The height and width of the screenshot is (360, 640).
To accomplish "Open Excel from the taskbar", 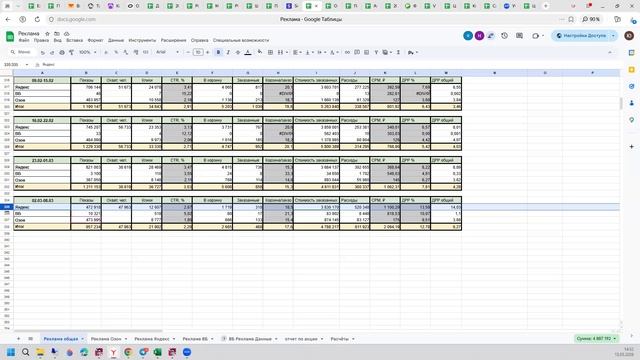I will click(x=158, y=352).
